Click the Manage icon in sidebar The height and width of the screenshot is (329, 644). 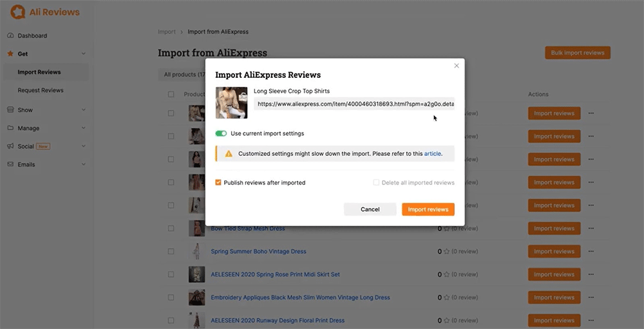click(10, 128)
